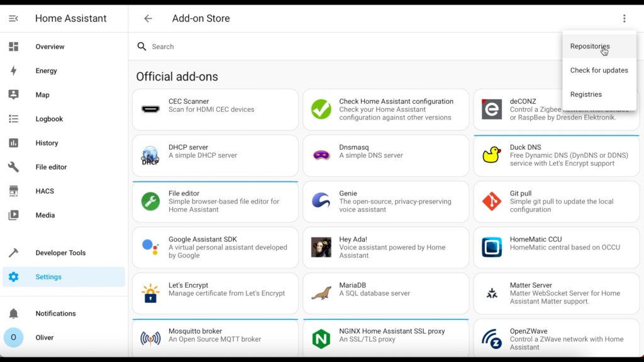Click the Energy lightning bolt icon

pyautogui.click(x=14, y=70)
